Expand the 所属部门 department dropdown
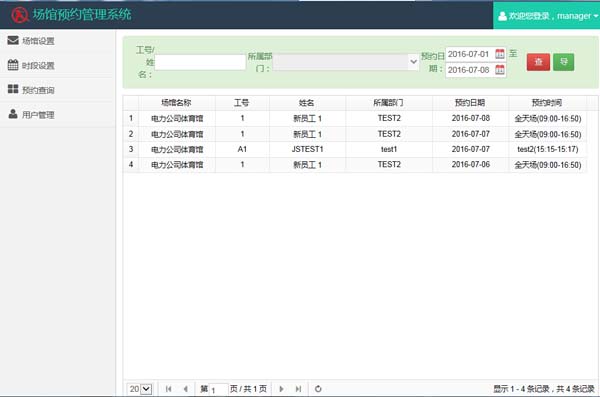 click(x=346, y=62)
